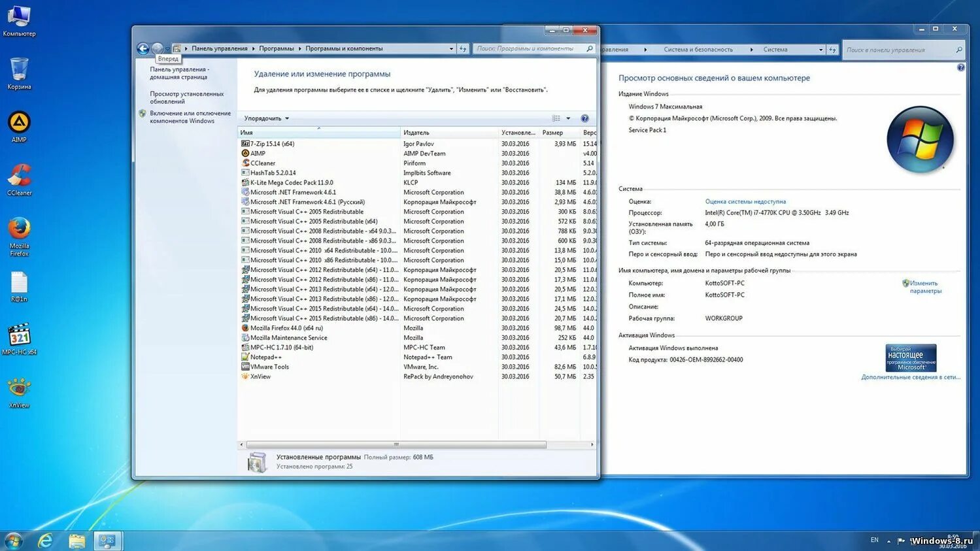This screenshot has width=980, height=551.
Task: Sort the list by Installed On column
Action: (x=518, y=133)
